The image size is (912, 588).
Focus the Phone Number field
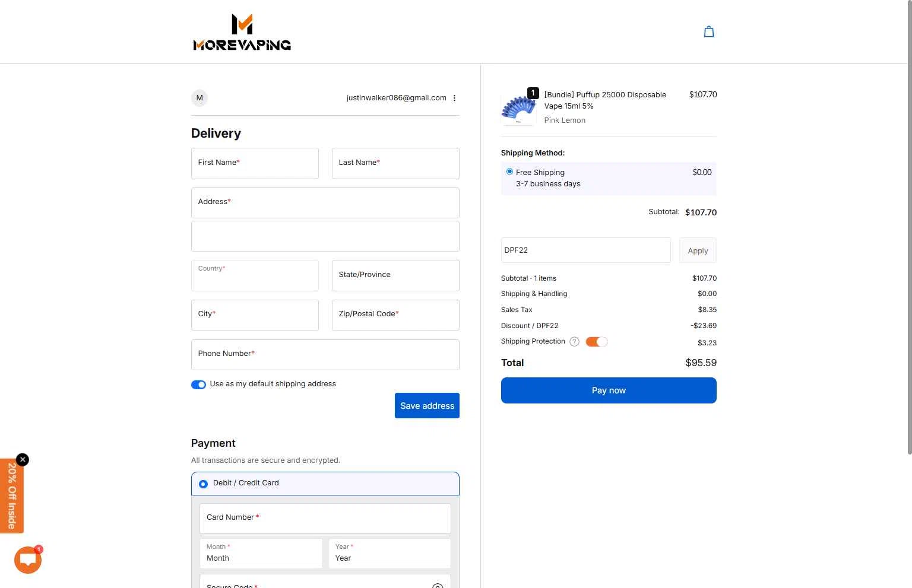(x=325, y=355)
